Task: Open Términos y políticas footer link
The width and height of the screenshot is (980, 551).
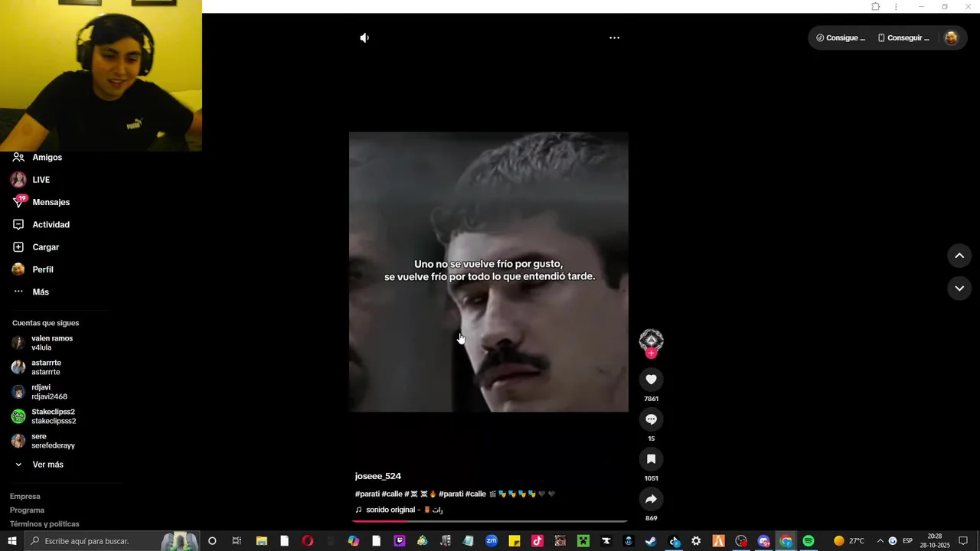Action: [x=44, y=524]
